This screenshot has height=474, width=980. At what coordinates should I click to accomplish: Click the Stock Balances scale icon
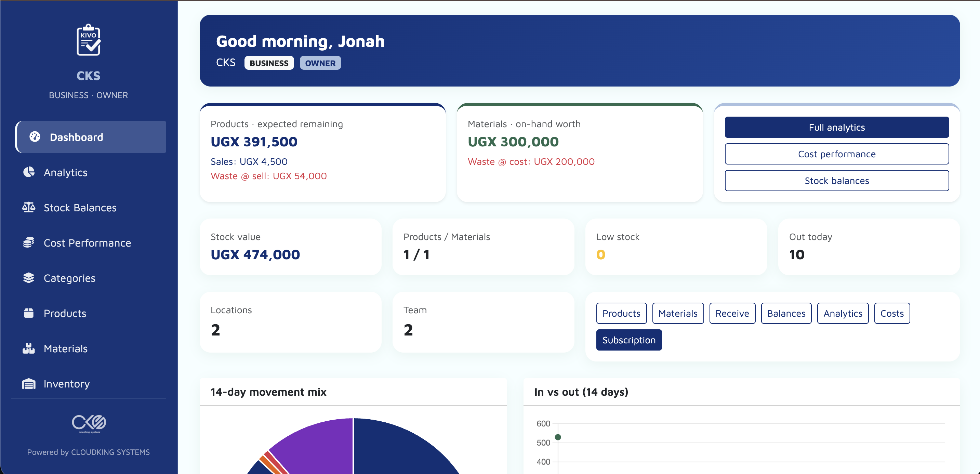(x=28, y=207)
